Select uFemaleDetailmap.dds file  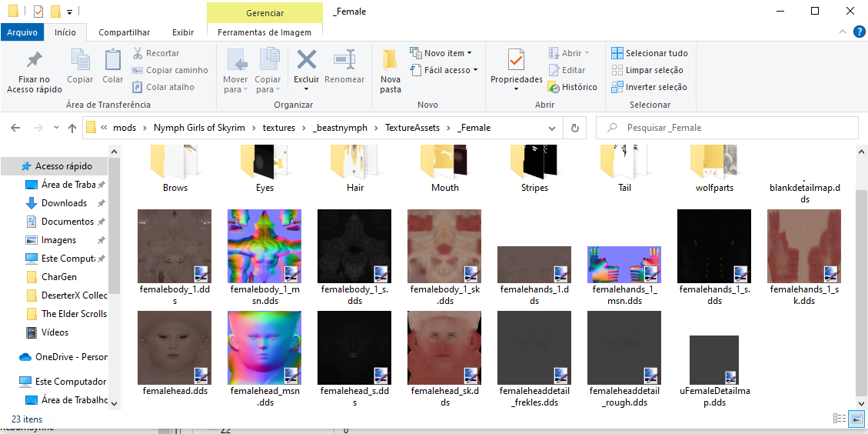(x=714, y=372)
